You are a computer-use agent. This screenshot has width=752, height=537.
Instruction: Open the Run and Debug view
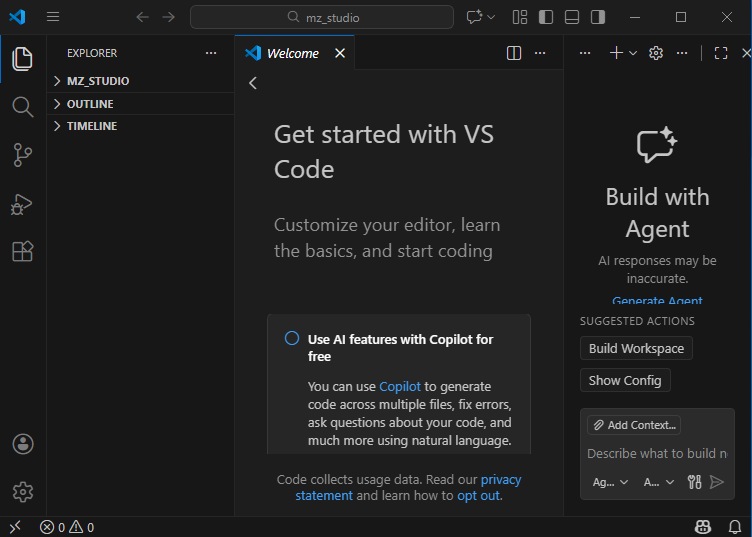22,204
